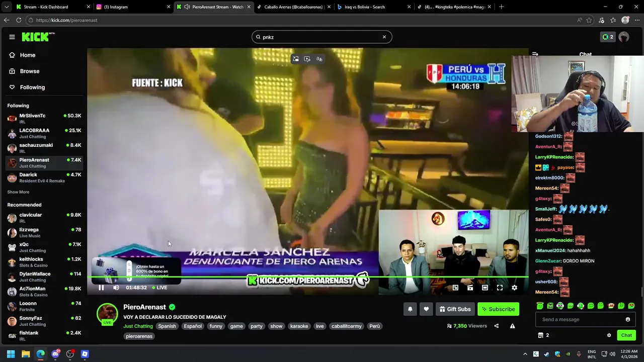The image size is (644, 362).
Task: Switch to Caballo Arenas TikTok tab
Action: [293, 7]
